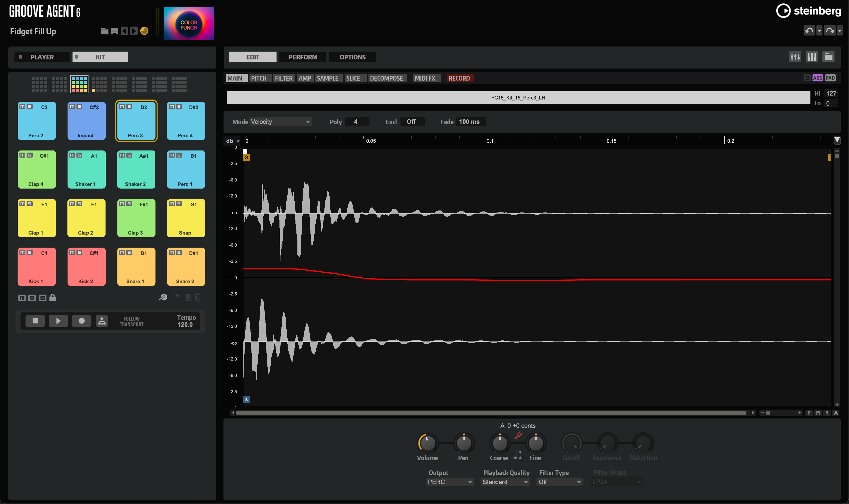The height and width of the screenshot is (504, 849).
Task: Click the waveform zoom-in plus icon
Action: (800, 413)
